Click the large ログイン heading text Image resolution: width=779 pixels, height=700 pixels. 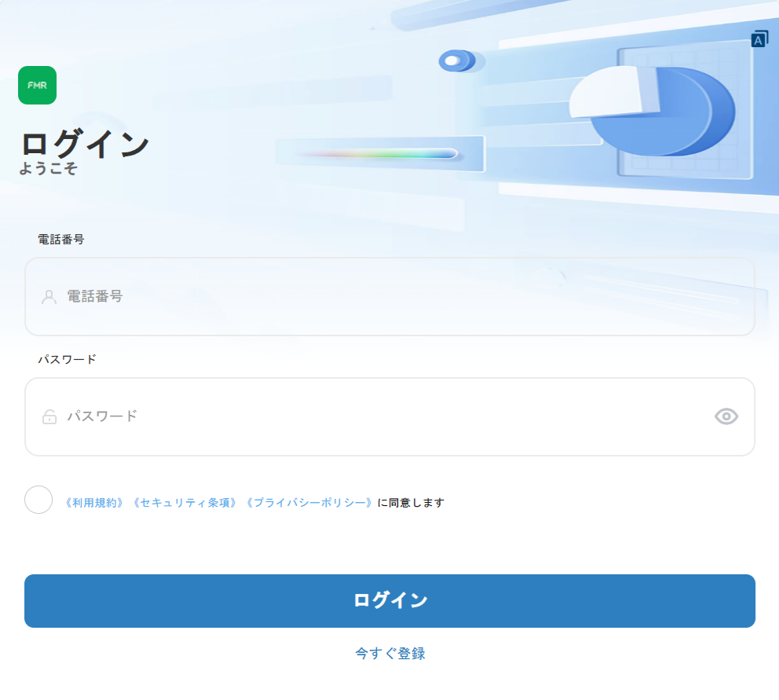coord(84,144)
